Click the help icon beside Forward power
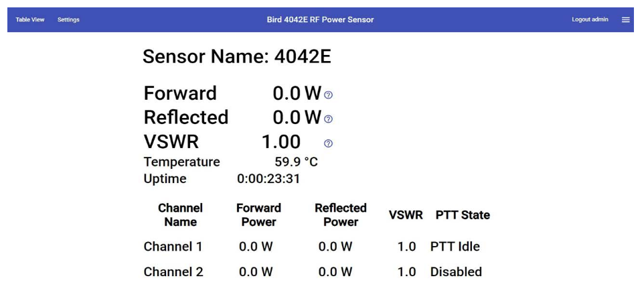Viewport: 644px width, 307px height. coord(328,95)
